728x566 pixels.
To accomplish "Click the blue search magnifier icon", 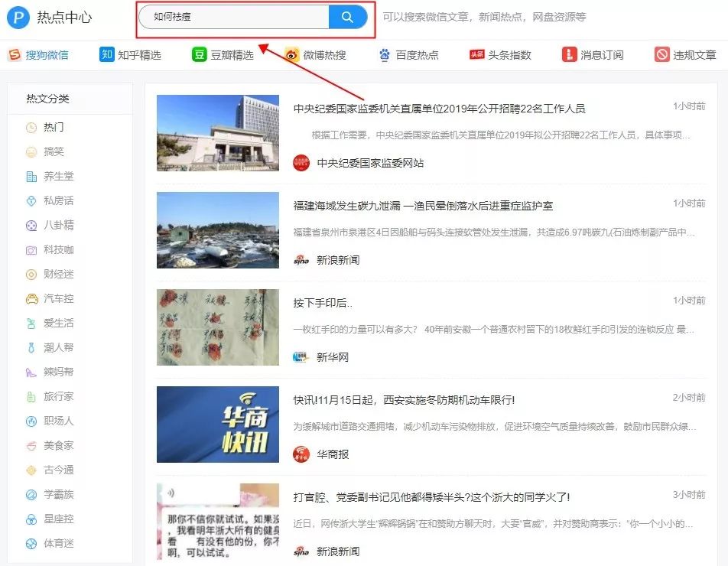I will click(348, 17).
